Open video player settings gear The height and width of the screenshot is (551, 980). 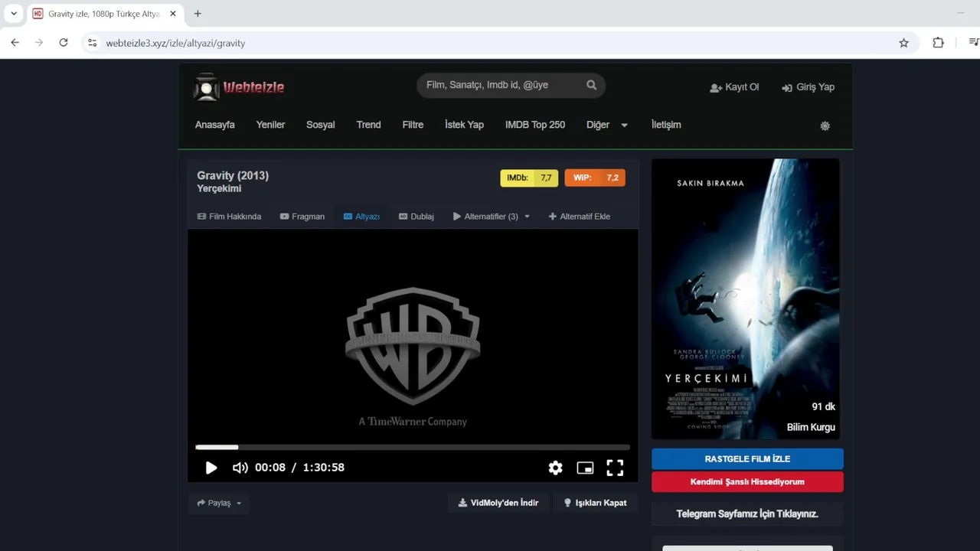[x=555, y=468]
